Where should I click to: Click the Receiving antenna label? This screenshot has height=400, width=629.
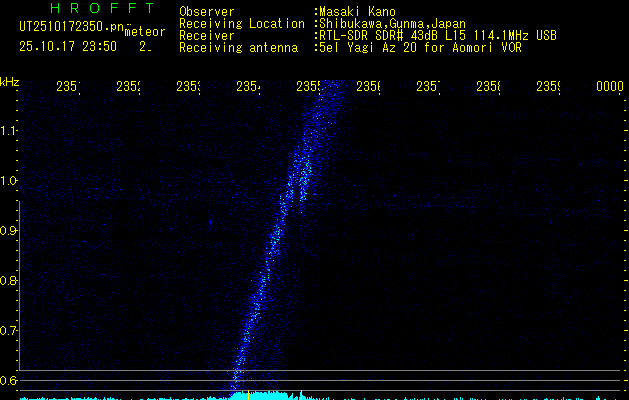click(238, 48)
